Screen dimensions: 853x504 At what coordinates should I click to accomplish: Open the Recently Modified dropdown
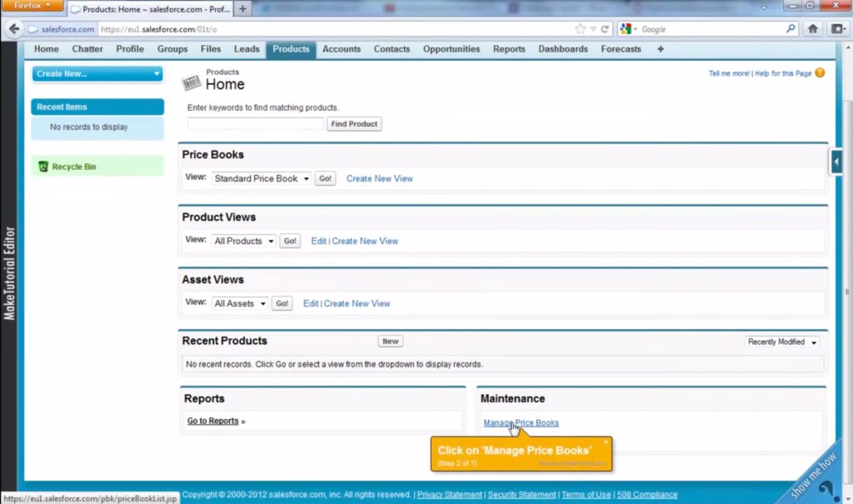781,342
